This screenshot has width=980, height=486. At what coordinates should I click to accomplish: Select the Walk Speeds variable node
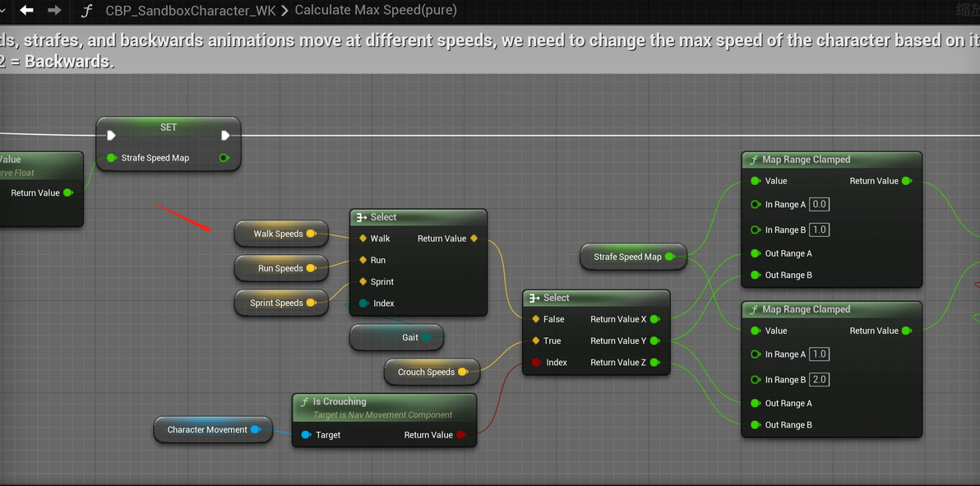tap(281, 234)
